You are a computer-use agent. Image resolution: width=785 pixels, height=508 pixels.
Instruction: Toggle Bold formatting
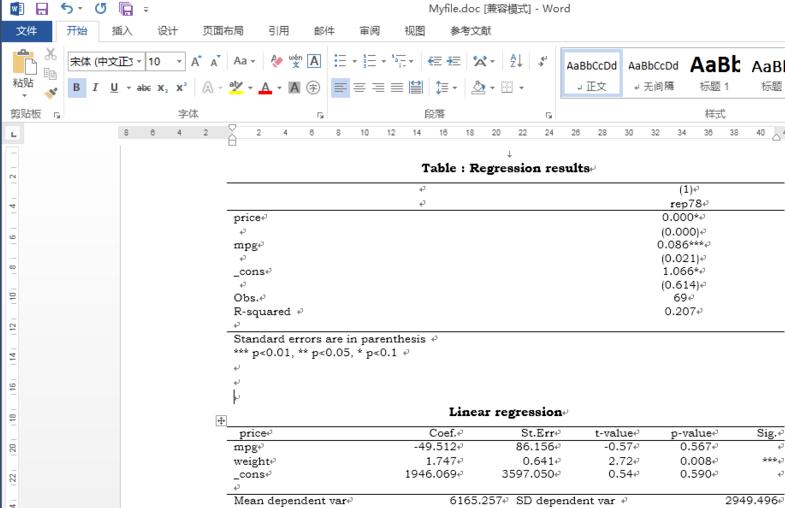click(x=77, y=88)
